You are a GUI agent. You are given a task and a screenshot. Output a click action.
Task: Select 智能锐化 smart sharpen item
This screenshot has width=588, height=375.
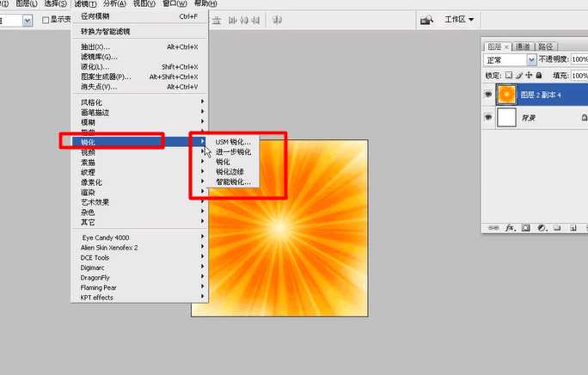point(233,181)
